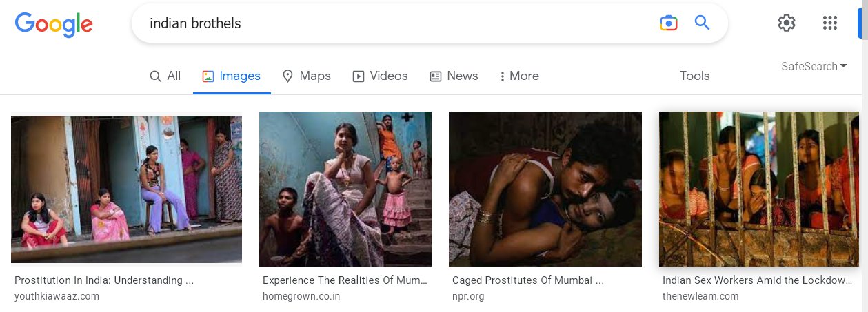Open Quick Settings gear icon
Viewport: 868px width, 312px height.
(786, 23)
